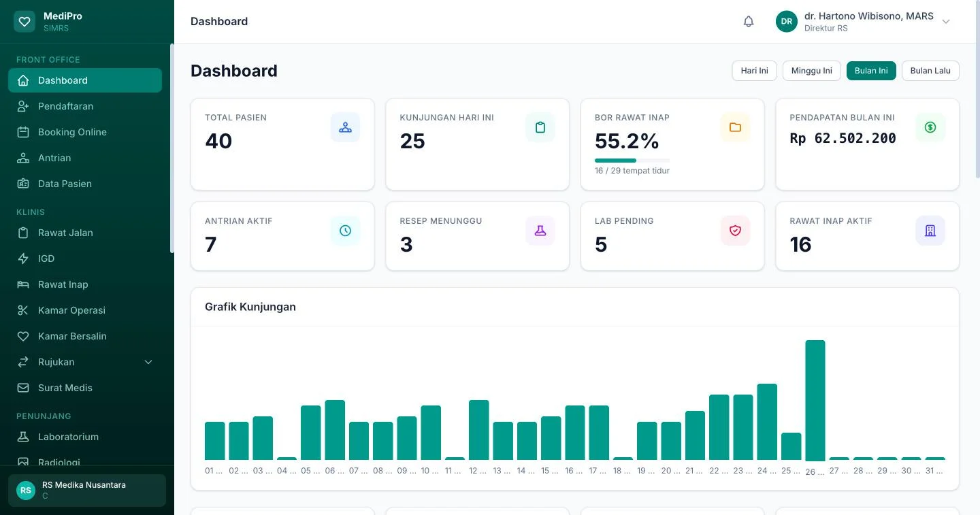Screen dimensions: 980x515
Task: Click the BOR Rawat Inap progress bar
Action: (x=632, y=161)
